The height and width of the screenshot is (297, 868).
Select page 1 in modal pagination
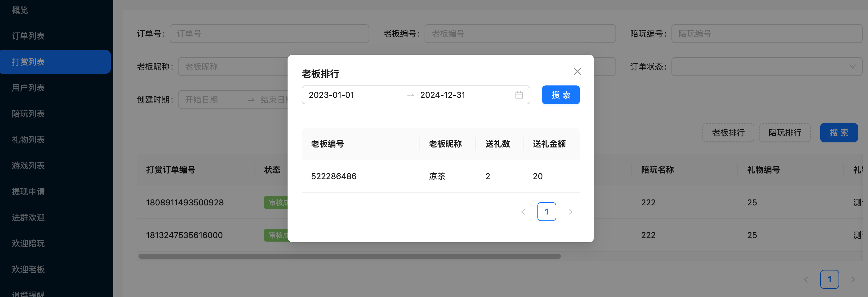pyautogui.click(x=546, y=212)
